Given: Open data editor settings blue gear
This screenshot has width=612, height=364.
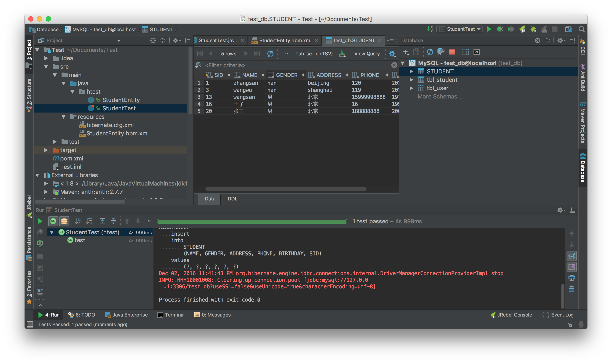Looking at the screenshot, I should pyautogui.click(x=392, y=54).
